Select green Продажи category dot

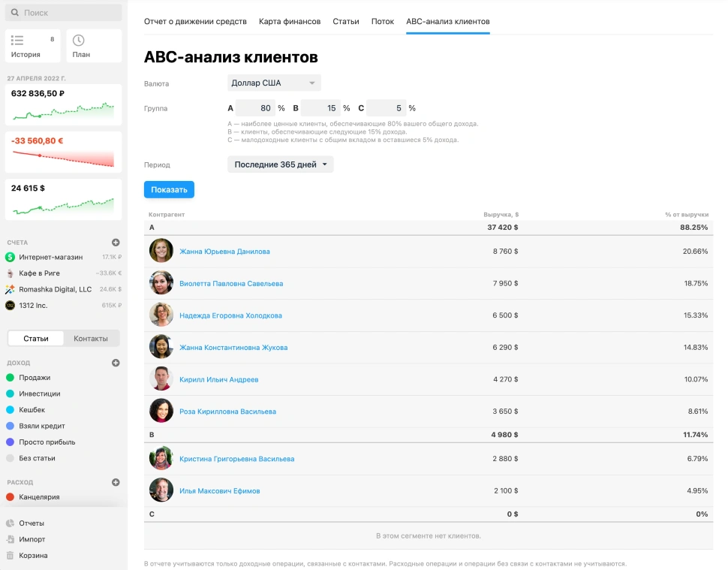click(x=11, y=378)
